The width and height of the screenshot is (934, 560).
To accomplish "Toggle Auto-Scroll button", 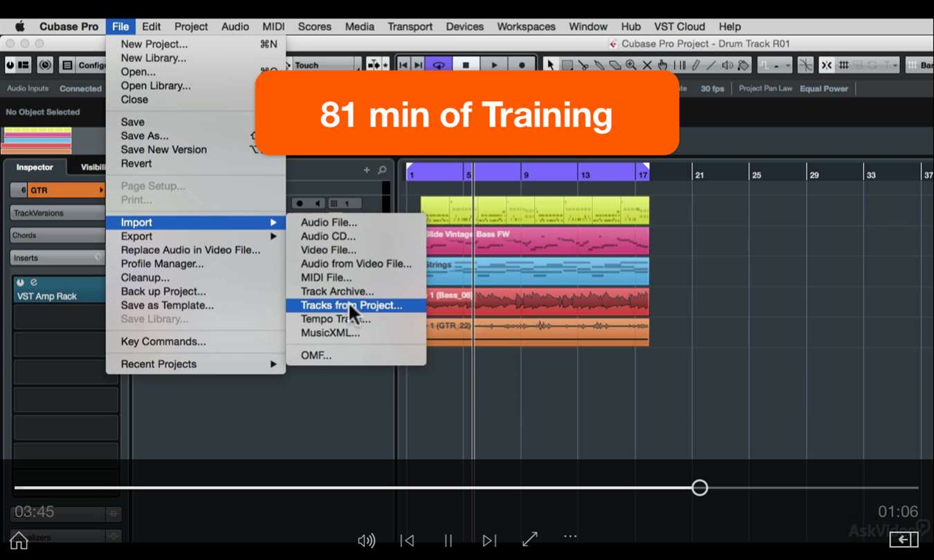I will (x=374, y=65).
